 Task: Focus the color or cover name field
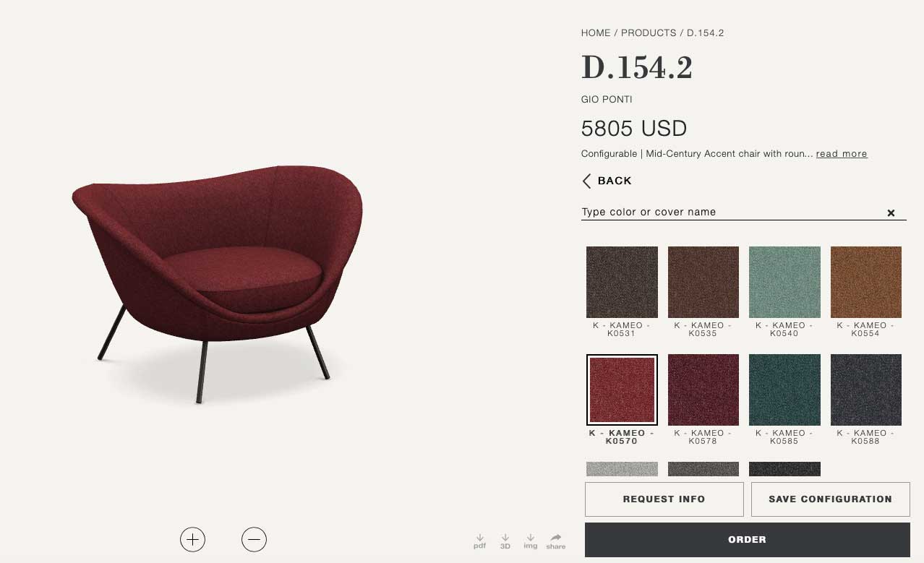point(730,212)
